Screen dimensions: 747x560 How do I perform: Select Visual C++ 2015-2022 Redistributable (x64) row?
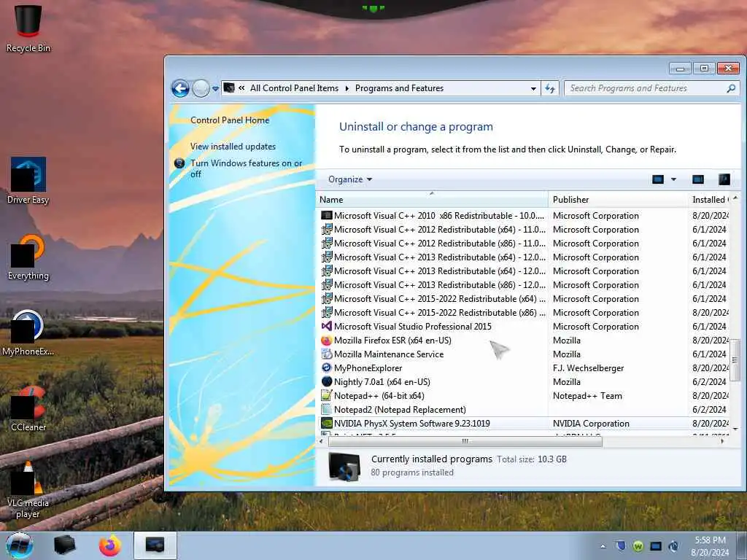click(525, 298)
